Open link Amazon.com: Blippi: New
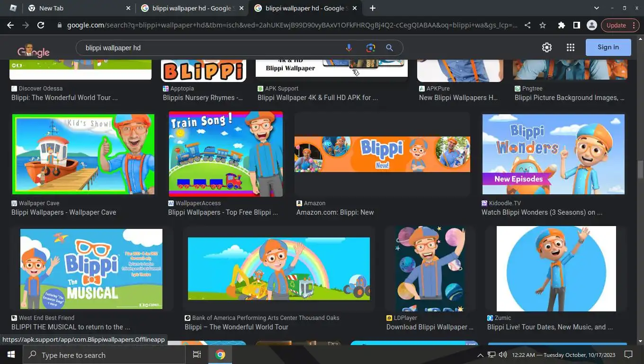 [x=335, y=212]
